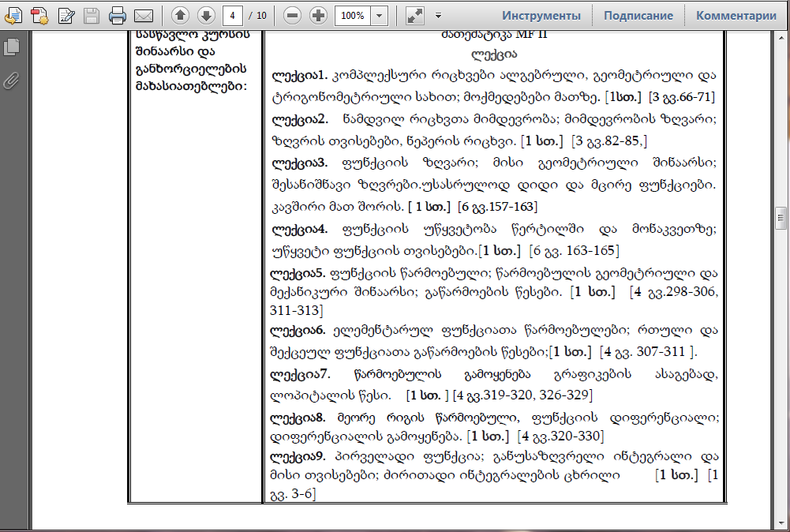Viewport: 790px width, 532px height.
Task: Open the Комментарии pane
Action: click(x=736, y=15)
